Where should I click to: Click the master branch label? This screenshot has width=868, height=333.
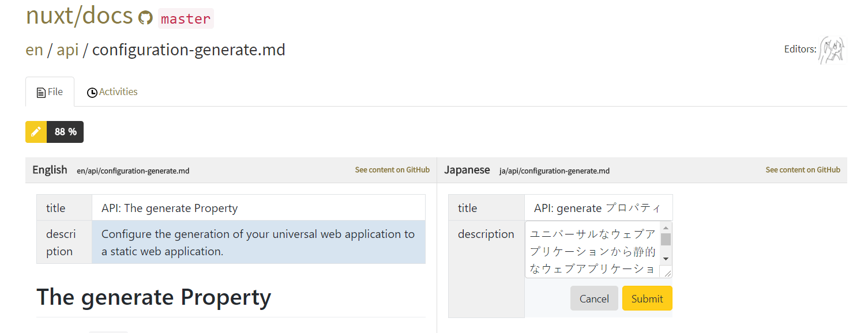click(186, 18)
